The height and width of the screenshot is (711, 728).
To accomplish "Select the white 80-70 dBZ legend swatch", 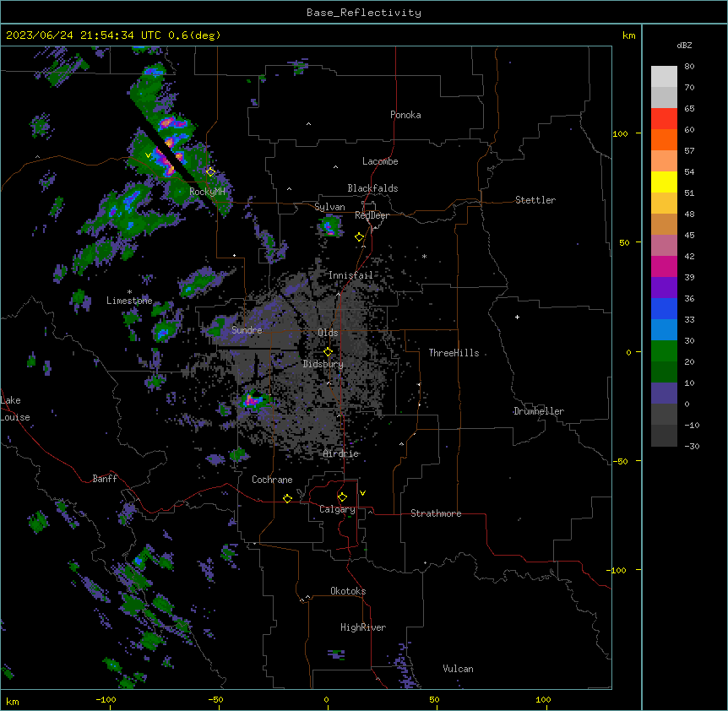I will click(664, 77).
